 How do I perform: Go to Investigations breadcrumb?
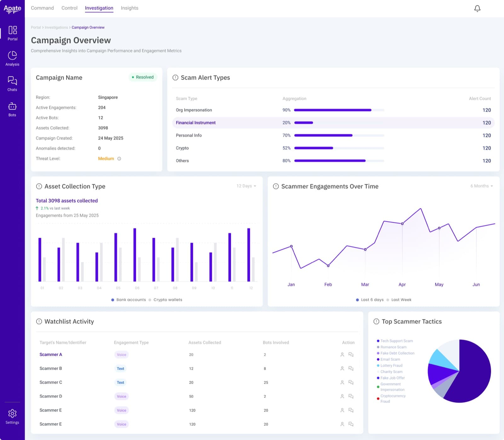(x=56, y=27)
